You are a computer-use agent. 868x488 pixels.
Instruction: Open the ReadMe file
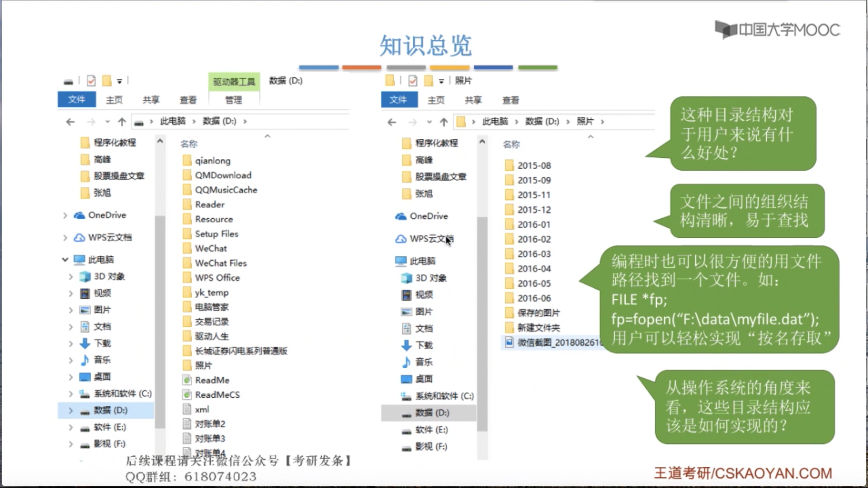click(206, 380)
